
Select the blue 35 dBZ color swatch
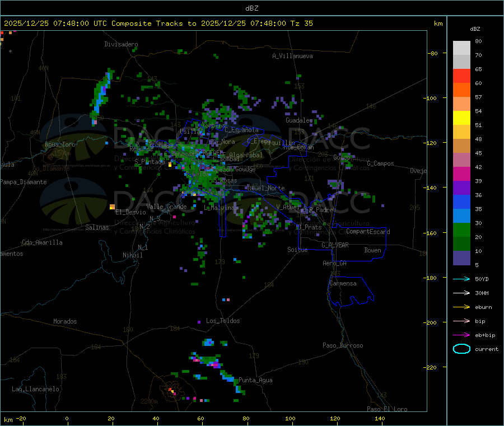461,202
